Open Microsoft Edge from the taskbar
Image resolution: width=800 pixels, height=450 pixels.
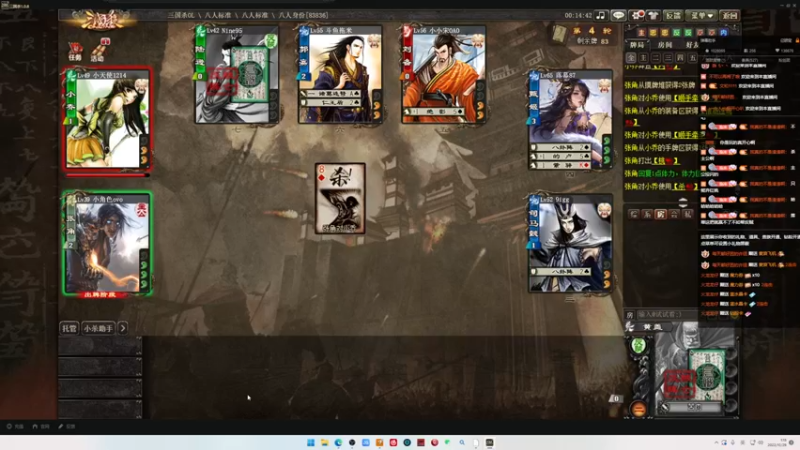(x=338, y=442)
